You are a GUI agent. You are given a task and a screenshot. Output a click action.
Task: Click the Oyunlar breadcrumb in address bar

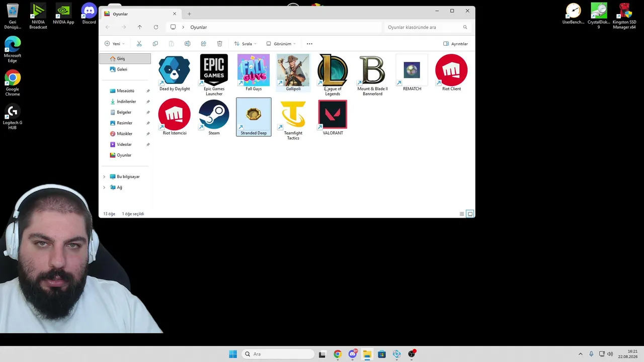[199, 27]
